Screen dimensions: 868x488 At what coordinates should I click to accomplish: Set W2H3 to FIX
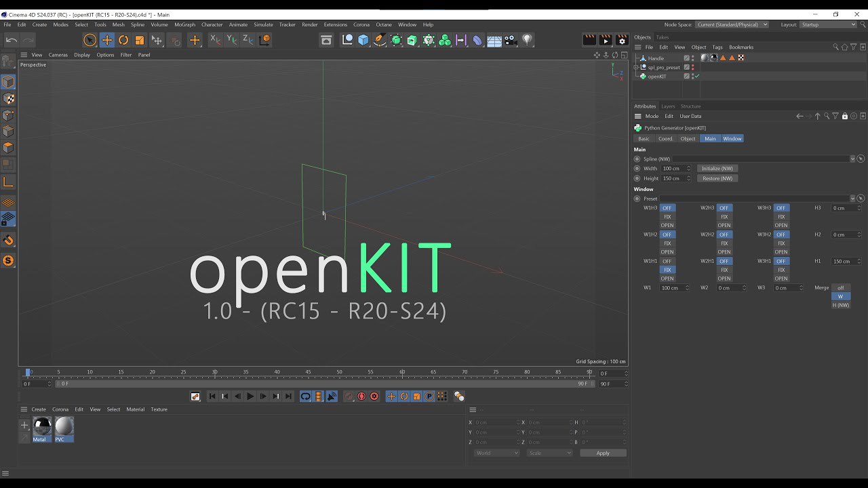[724, 217]
